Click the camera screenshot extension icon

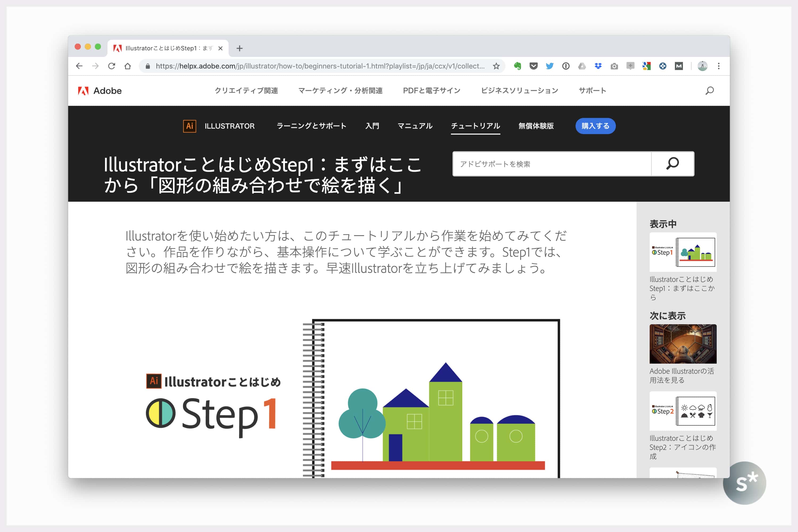(x=614, y=66)
